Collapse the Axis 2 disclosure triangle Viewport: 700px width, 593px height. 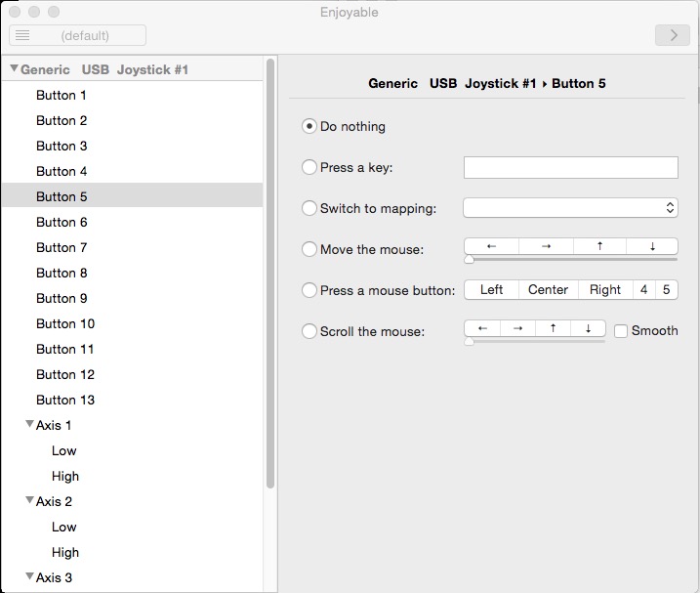point(30,500)
